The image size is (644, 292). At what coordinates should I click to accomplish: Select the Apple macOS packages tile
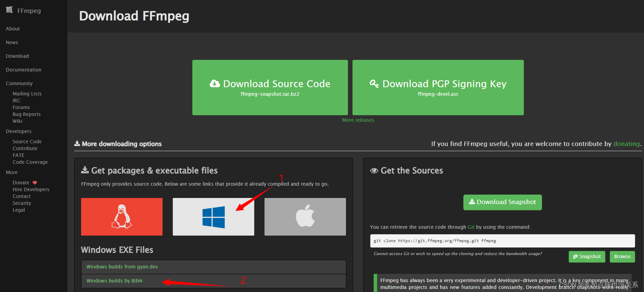coord(305,216)
